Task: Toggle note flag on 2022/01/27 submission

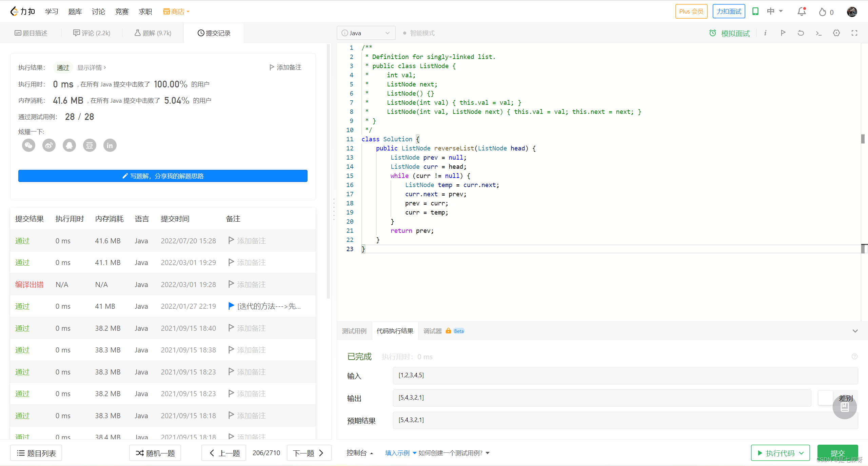Action: pos(231,306)
